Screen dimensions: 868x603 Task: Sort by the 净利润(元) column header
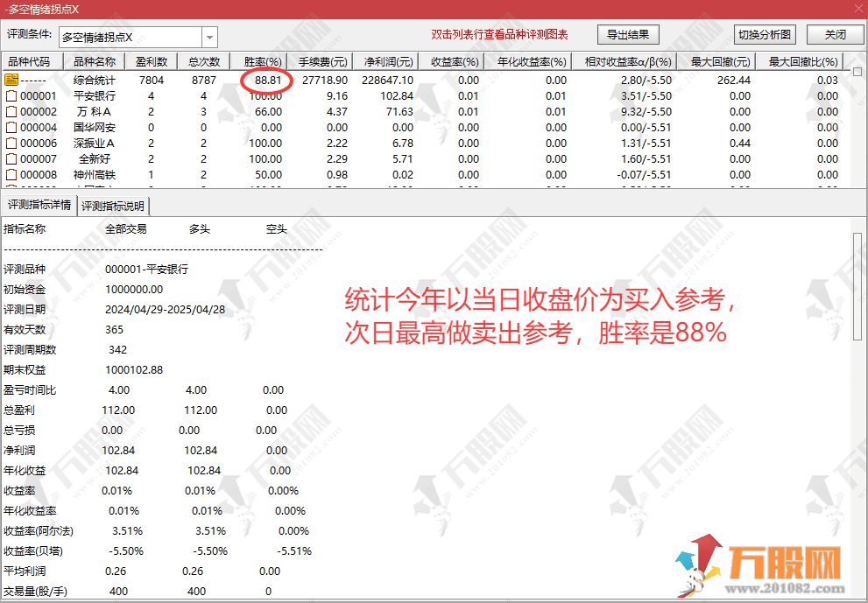[389, 62]
